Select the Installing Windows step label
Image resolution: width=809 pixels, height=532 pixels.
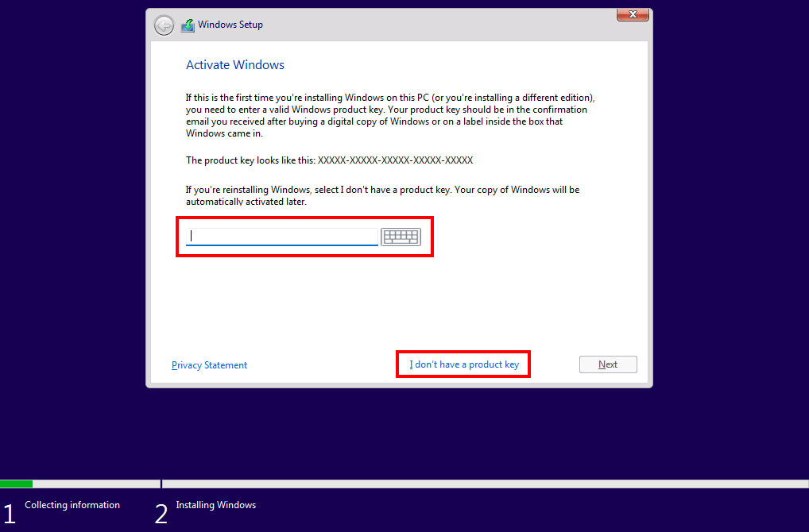click(x=215, y=505)
